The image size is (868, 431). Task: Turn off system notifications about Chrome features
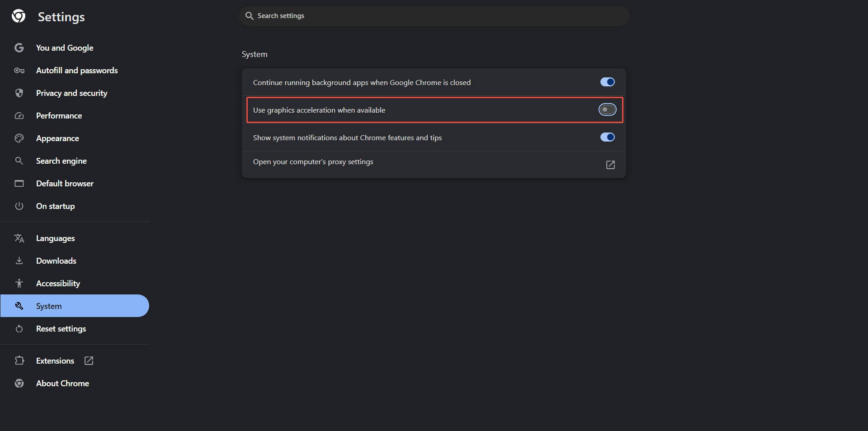coord(607,137)
